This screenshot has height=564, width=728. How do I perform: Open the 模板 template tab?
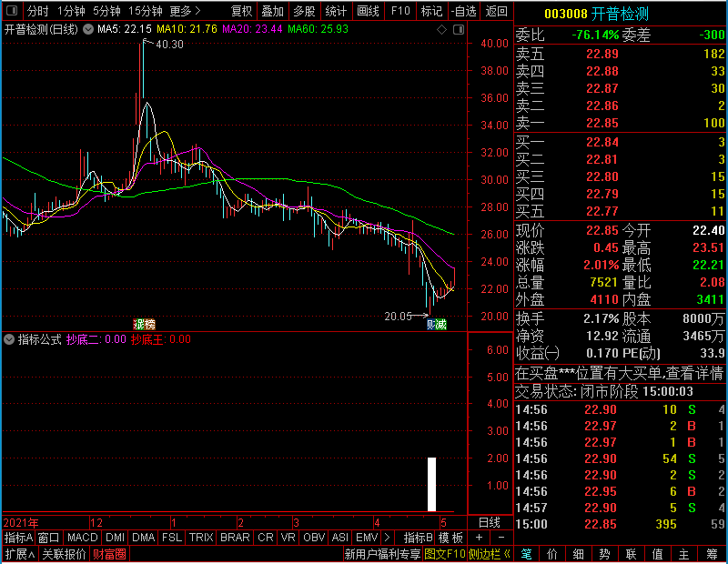pyautogui.click(x=450, y=538)
